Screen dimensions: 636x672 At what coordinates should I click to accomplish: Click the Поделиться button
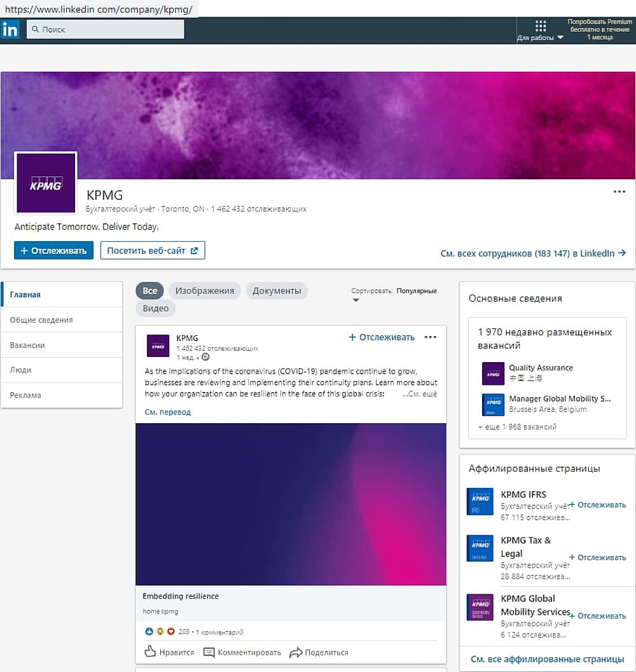[319, 652]
